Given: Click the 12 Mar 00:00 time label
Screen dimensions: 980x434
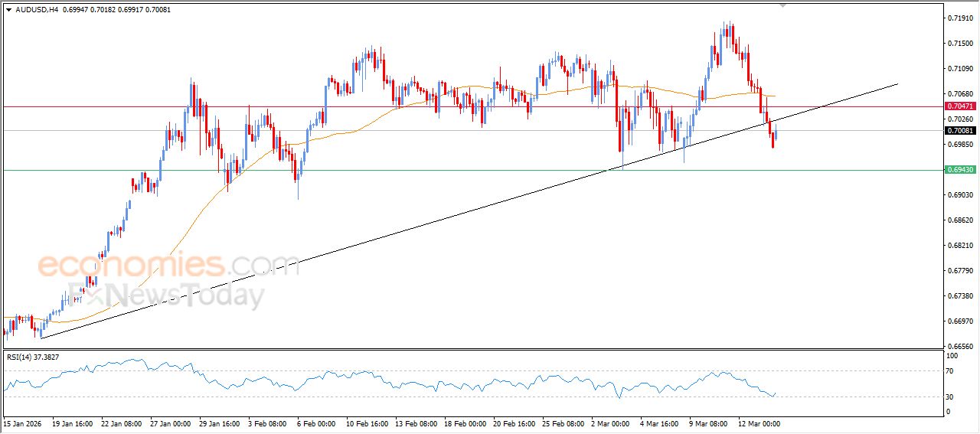Looking at the screenshot, I should pyautogui.click(x=758, y=423).
